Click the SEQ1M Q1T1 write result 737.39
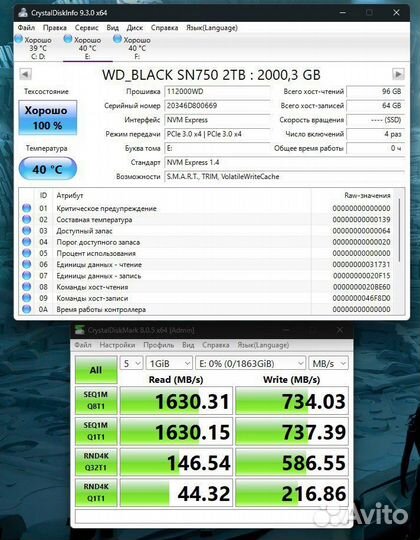Viewport: 420px width, 540px height. coord(292,431)
